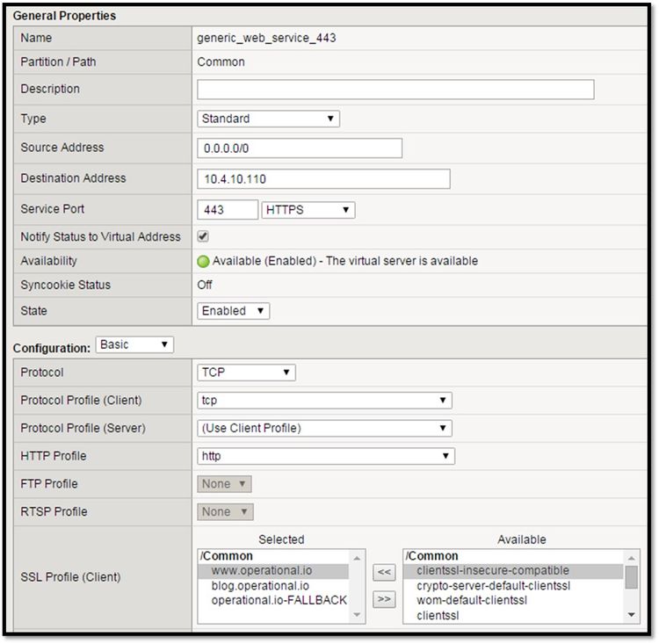Image resolution: width=659 pixels, height=644 pixels.
Task: Open the Protocol Profile (Client) dropdown
Action: [x=324, y=400]
